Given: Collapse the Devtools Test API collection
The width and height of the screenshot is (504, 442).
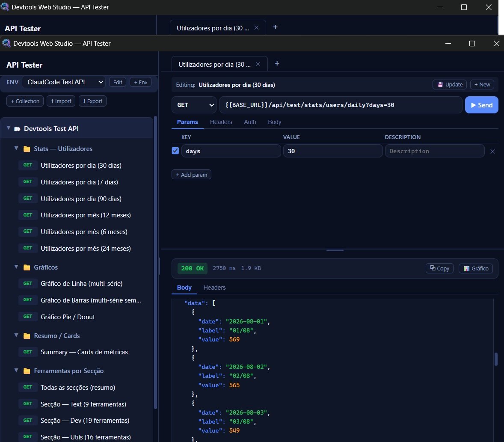Looking at the screenshot, I should point(9,128).
